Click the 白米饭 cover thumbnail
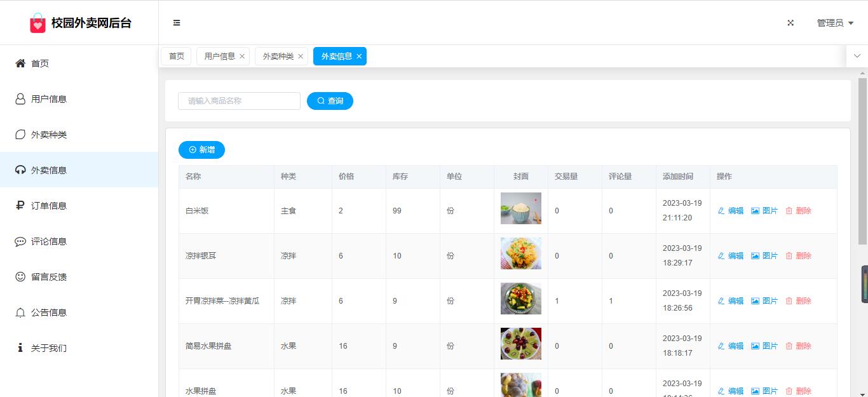868x397 pixels. (520, 208)
